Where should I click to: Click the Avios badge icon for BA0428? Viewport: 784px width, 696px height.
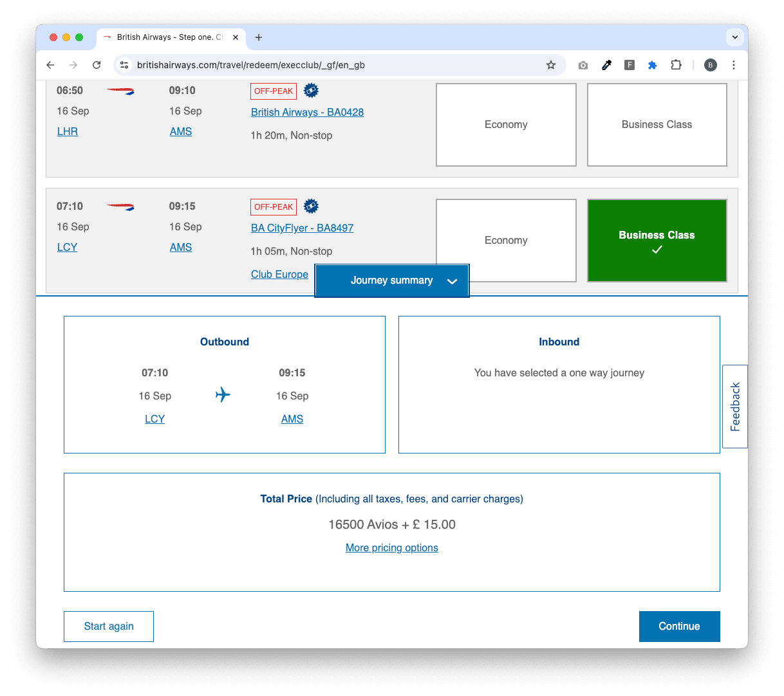point(311,91)
